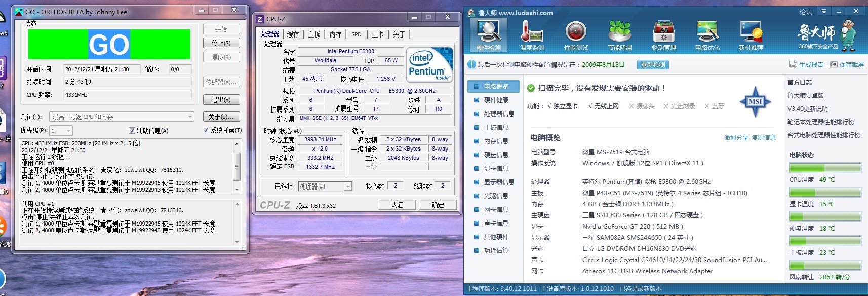
Task: Switch to the SPD tab in CPU-Z
Action: pyautogui.click(x=357, y=34)
